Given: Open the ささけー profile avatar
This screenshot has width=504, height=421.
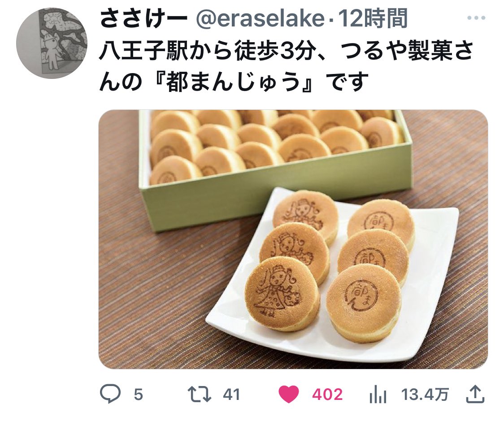Looking at the screenshot, I should pyautogui.click(x=52, y=43).
